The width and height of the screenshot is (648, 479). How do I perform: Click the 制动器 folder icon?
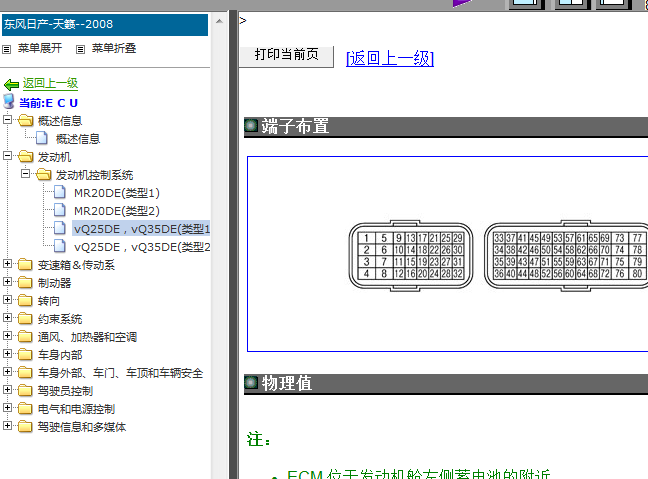click(x=25, y=282)
